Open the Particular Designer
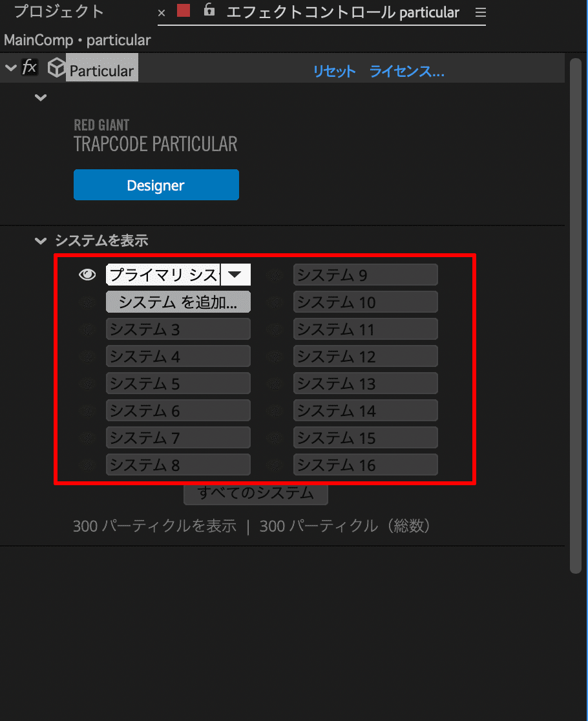The image size is (588, 721). 156,184
